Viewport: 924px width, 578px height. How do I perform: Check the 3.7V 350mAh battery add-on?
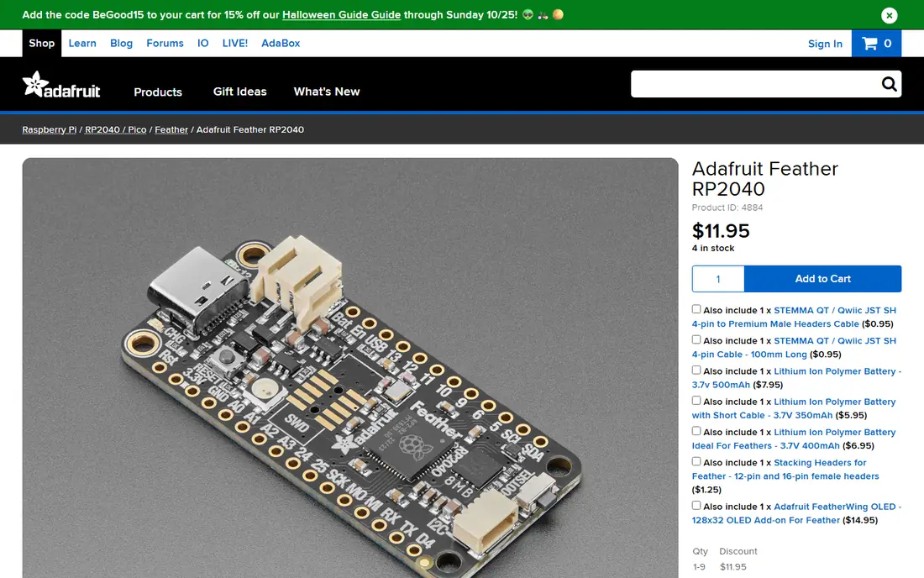(x=696, y=401)
